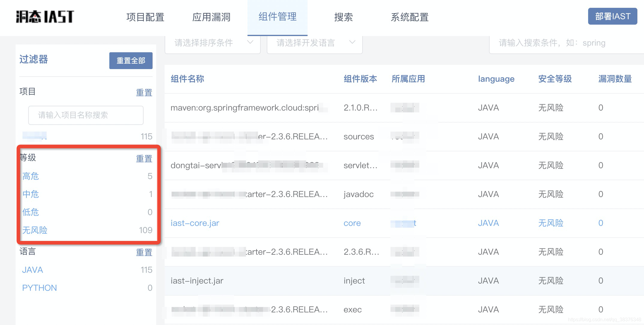644x325 pixels.
Task: Click the 漏洞数量 column header
Action: click(615, 79)
